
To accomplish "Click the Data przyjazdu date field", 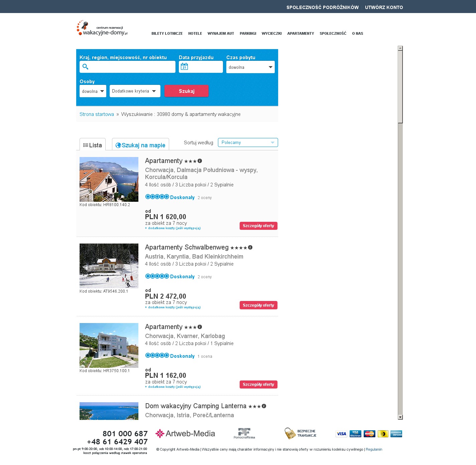I will (x=201, y=67).
